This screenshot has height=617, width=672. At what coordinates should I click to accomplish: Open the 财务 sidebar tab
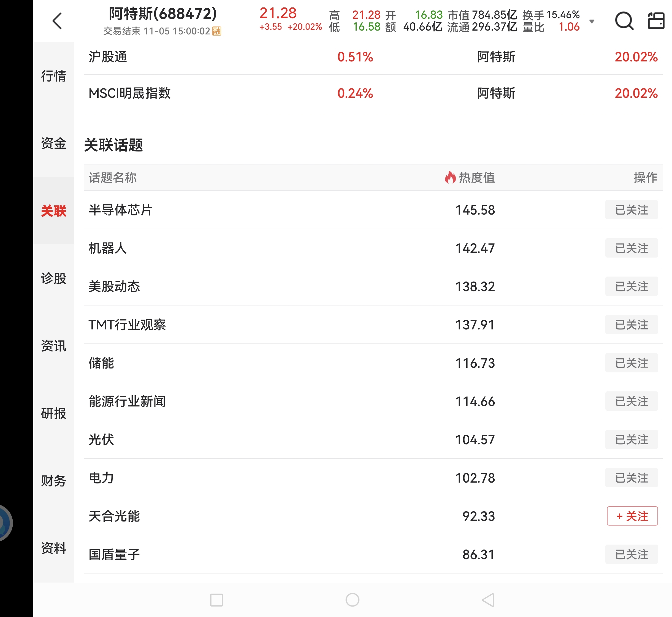54,481
